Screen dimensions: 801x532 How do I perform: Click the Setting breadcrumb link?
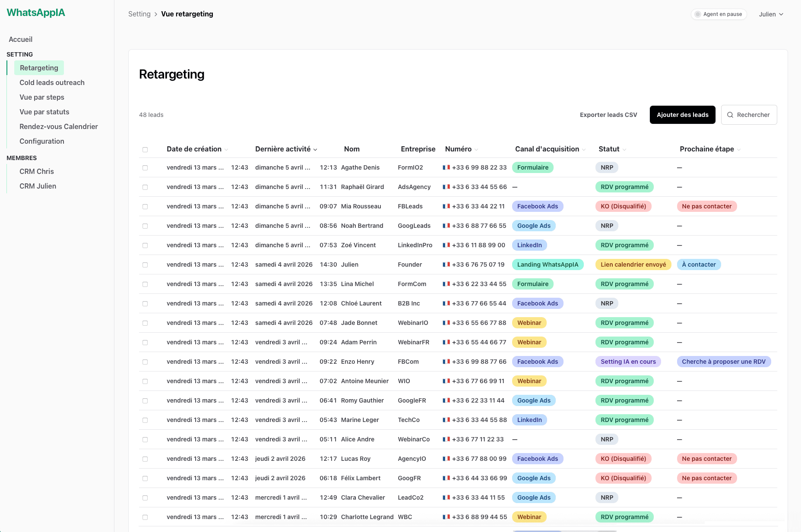pos(139,14)
